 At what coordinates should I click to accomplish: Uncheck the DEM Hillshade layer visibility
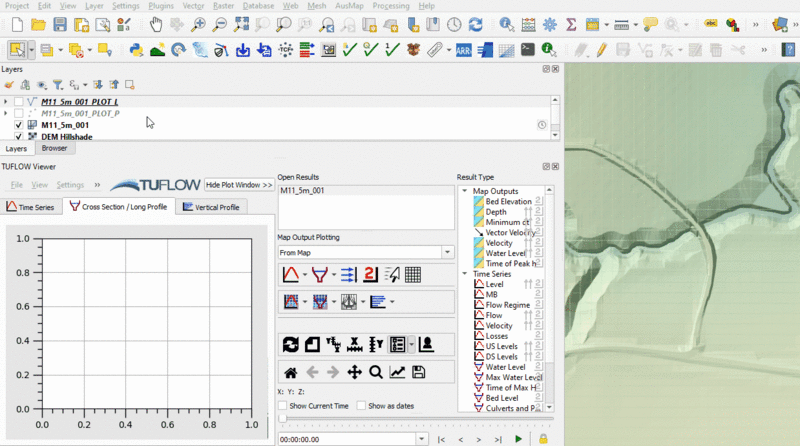[19, 137]
